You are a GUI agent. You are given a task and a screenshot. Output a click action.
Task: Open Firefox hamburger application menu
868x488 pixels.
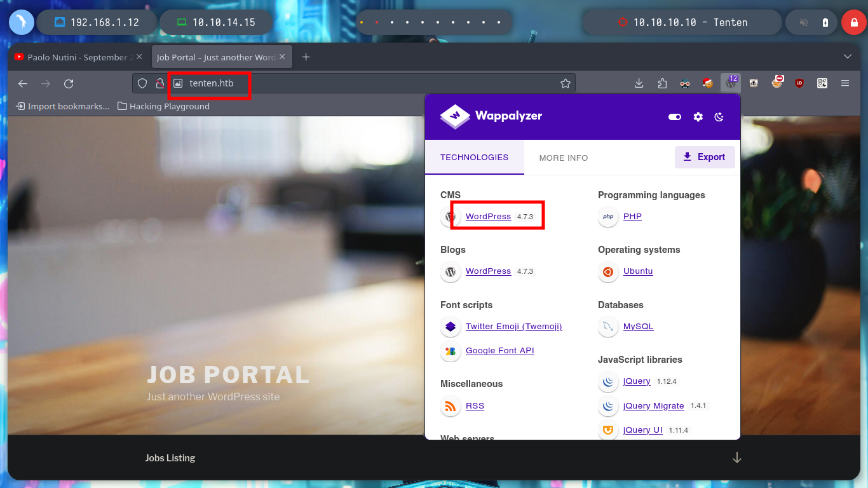point(845,83)
